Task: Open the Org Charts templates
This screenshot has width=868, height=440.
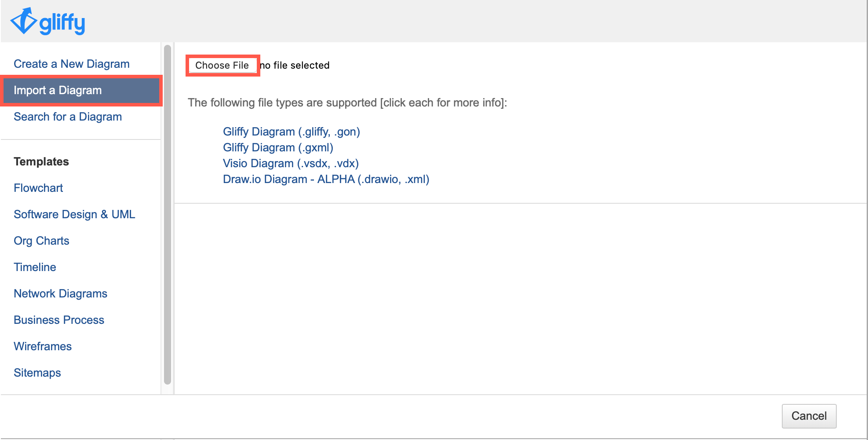Action: 41,241
